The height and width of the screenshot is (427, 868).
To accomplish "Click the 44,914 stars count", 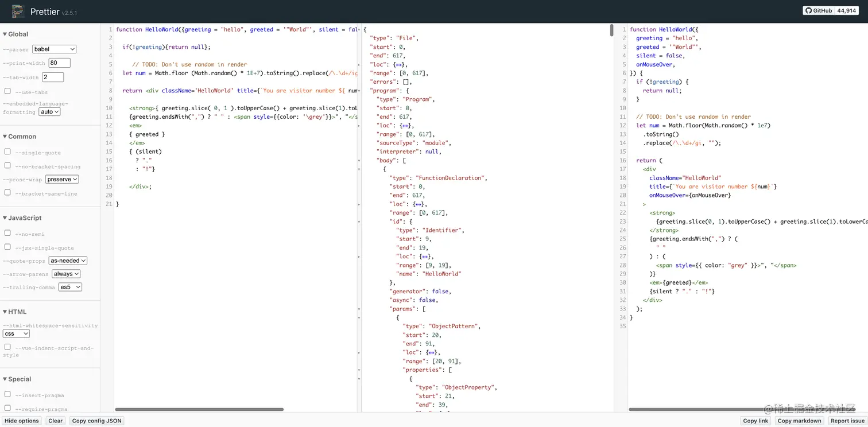I will 847,11.
